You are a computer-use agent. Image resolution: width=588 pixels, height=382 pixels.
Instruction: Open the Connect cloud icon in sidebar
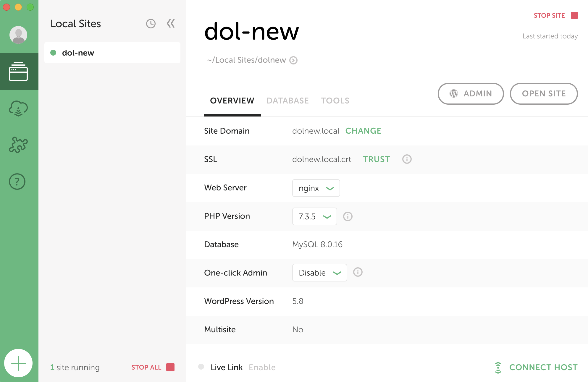point(18,108)
